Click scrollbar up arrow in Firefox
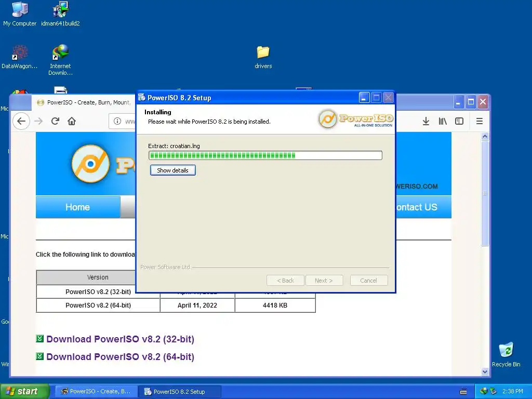The width and height of the screenshot is (532, 399). 485,137
